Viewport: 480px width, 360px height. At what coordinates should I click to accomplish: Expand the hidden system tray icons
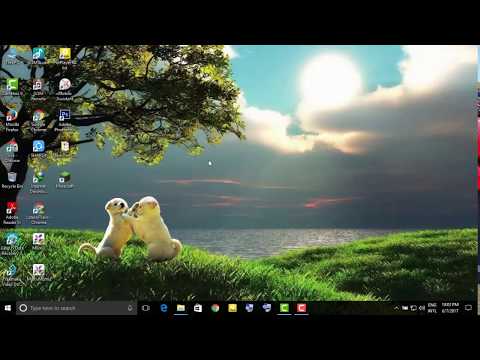tap(396, 308)
